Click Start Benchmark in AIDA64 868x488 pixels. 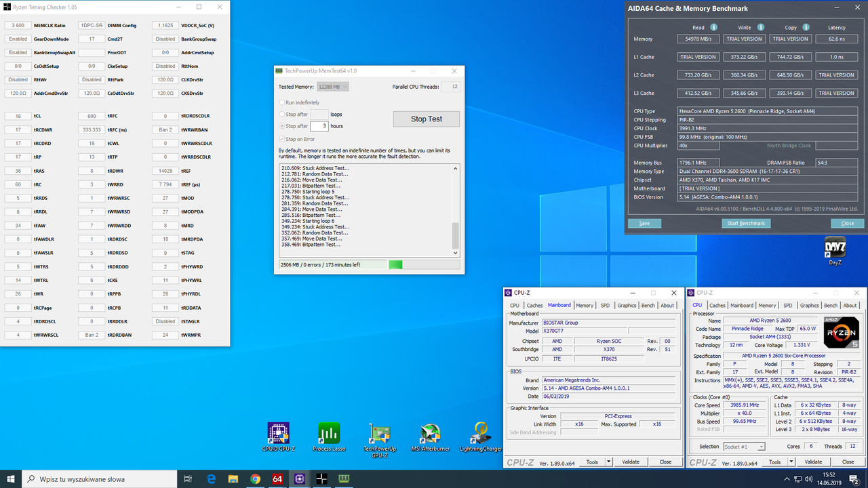(746, 223)
